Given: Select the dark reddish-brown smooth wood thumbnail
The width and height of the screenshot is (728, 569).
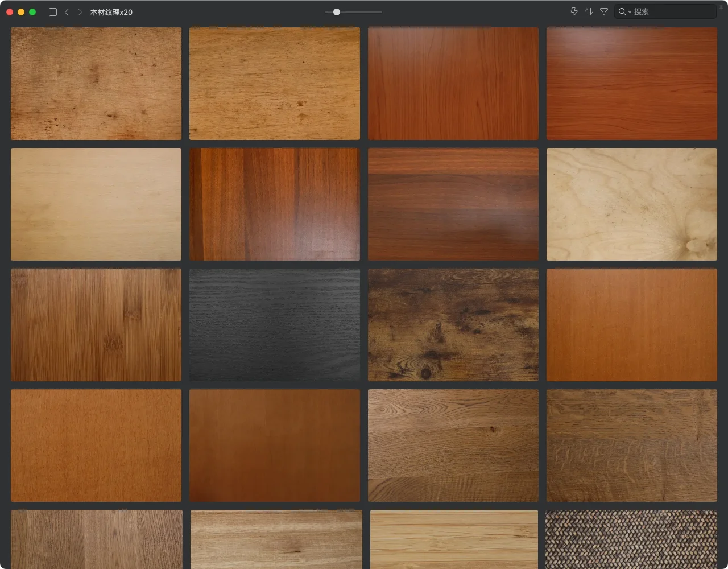Looking at the screenshot, I should point(275,446).
